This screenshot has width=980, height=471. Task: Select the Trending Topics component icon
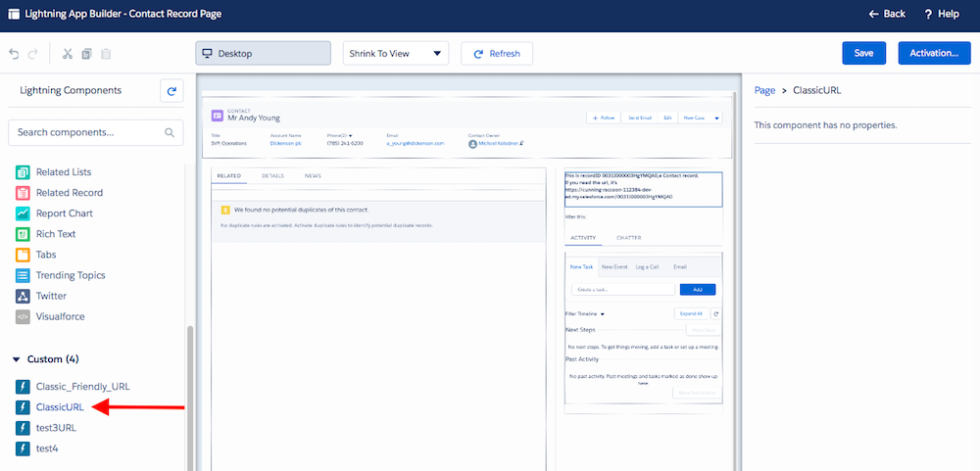coord(23,275)
